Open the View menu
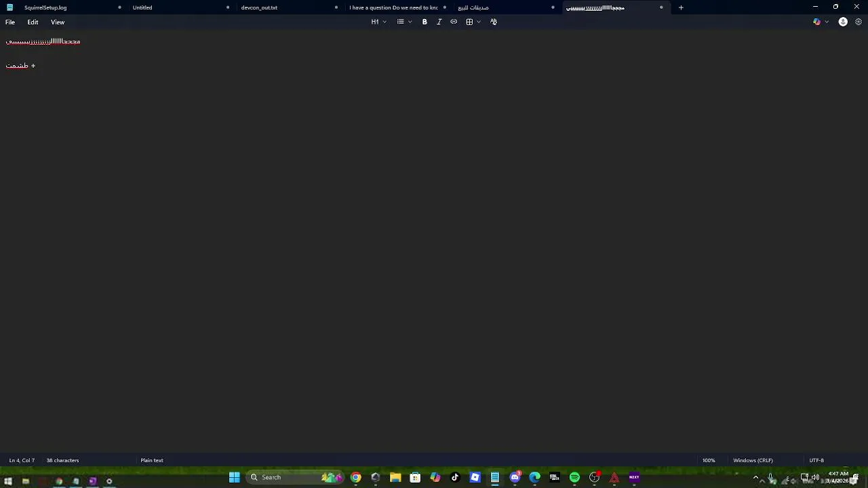868x488 pixels. tap(58, 22)
